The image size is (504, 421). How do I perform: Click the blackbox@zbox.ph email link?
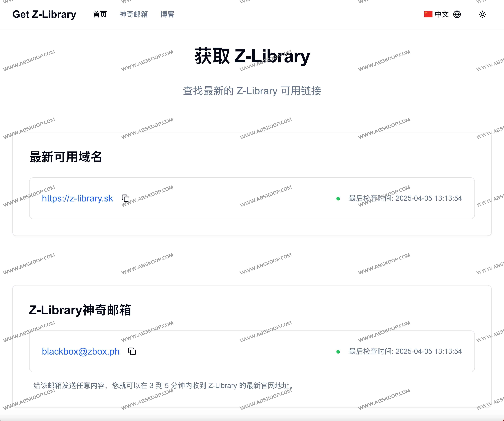[81, 351]
